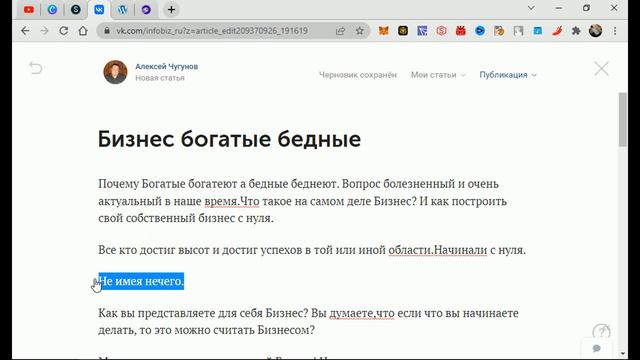Screen dimensions: 640x360
Task: Switch to the tab with dark S icon
Action: click(76, 9)
